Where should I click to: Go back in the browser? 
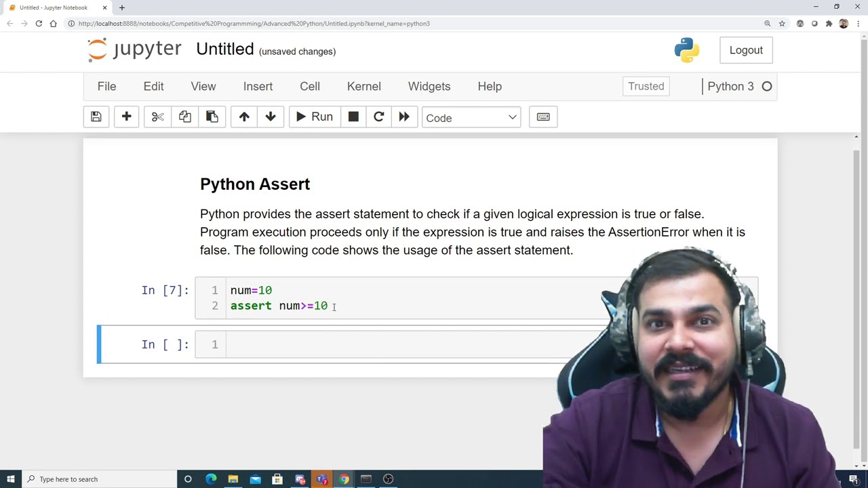[9, 24]
